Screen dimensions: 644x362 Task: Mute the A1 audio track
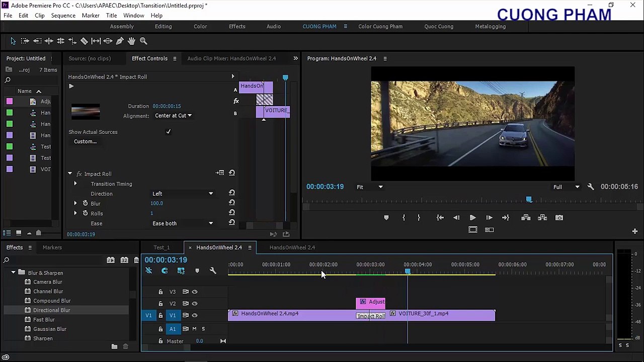click(194, 329)
